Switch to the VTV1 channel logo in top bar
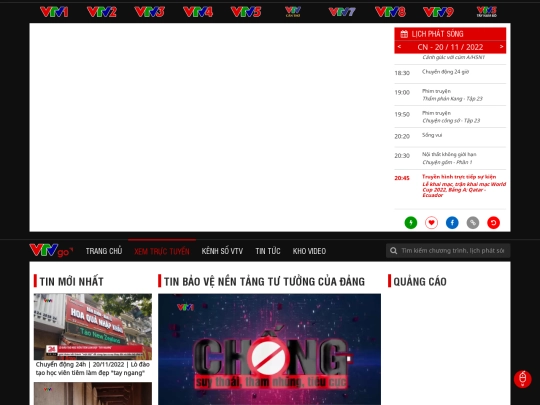Screen dimensions: 540x405 pyautogui.click(x=54, y=12)
